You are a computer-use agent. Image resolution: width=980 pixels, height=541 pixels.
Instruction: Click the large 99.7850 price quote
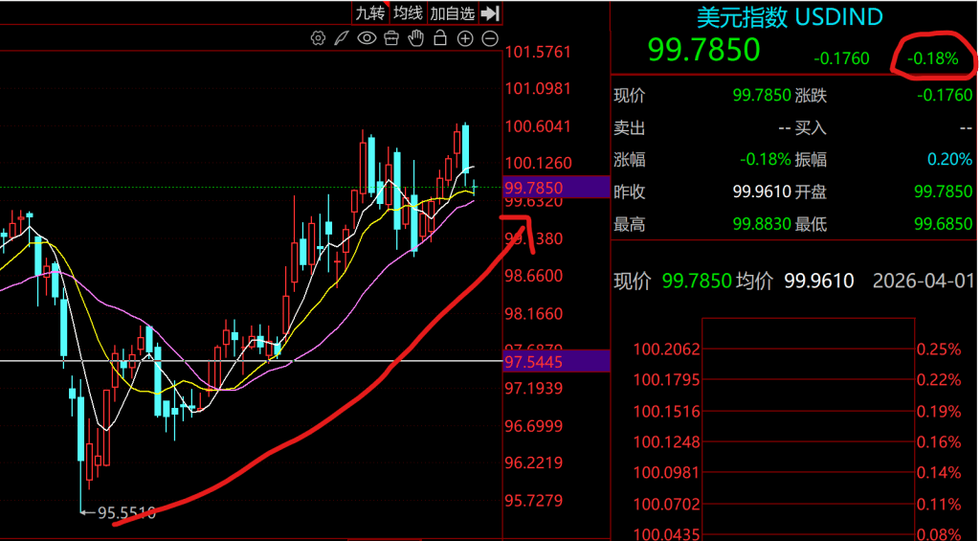coord(703,50)
